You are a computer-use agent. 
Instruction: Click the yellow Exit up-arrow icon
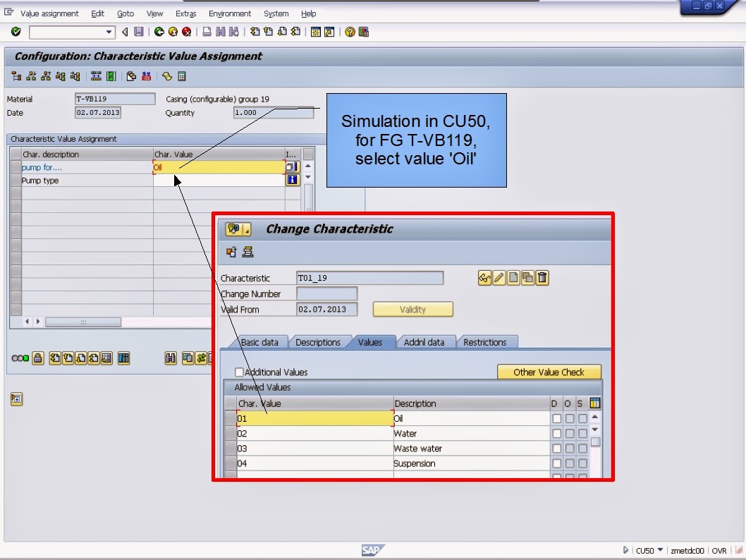click(x=173, y=32)
